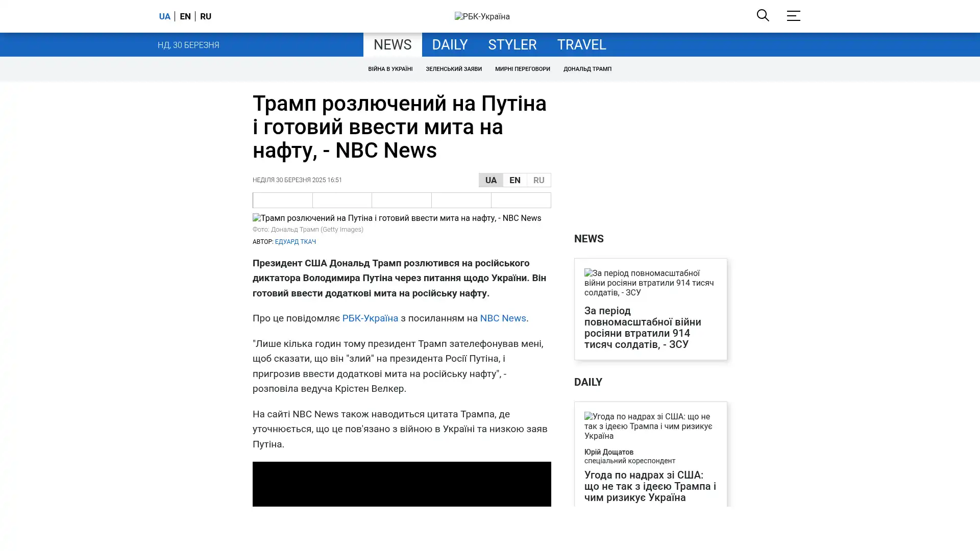This screenshot has width=980, height=551.
Task: Open headline about росіяни втратили 914 тисяч
Action: click(643, 328)
